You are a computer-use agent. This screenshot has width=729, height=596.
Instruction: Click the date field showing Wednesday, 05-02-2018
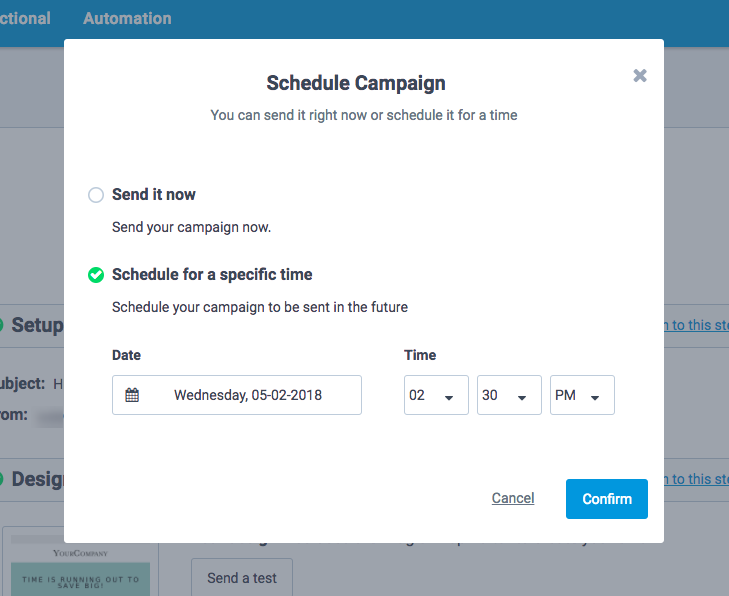click(x=248, y=395)
